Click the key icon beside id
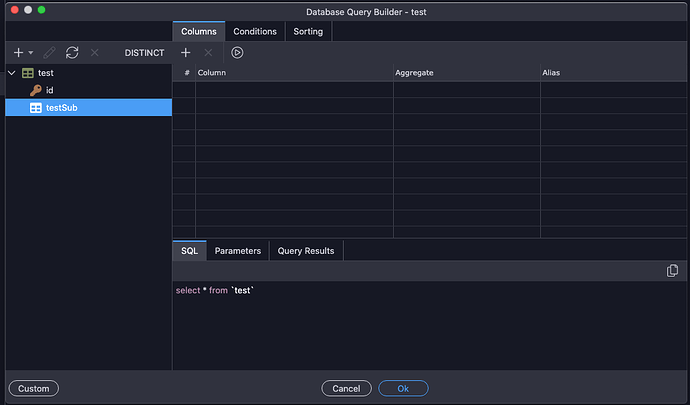The width and height of the screenshot is (690, 405). 36,90
